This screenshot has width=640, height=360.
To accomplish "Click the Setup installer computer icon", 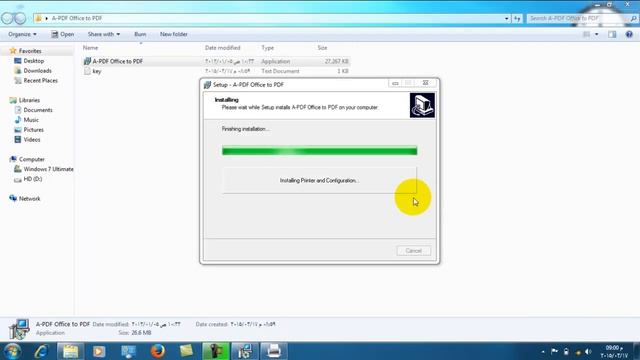I will point(422,105).
